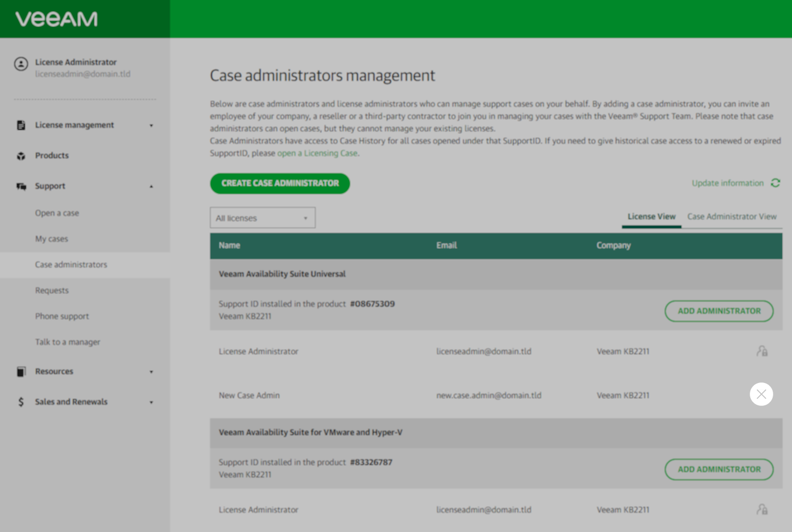This screenshot has height=532, width=792.
Task: Go to My cases
Action: click(52, 239)
